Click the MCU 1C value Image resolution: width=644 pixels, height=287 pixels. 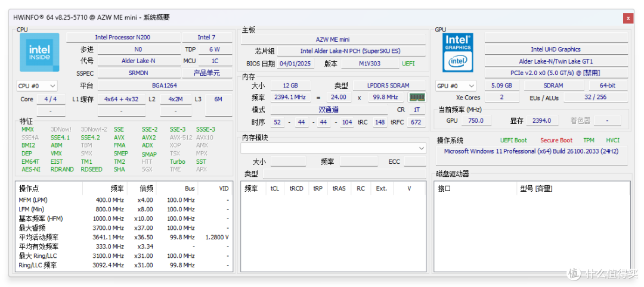coord(215,61)
